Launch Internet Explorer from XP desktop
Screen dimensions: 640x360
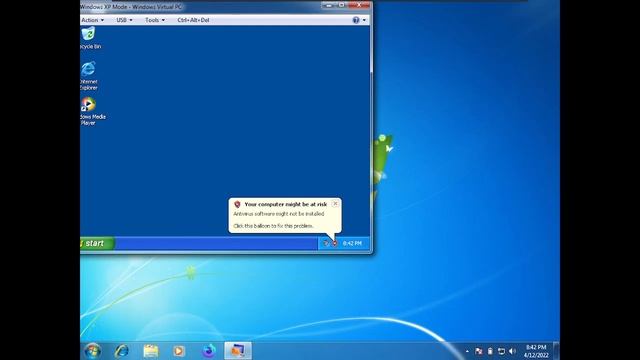coord(89,76)
